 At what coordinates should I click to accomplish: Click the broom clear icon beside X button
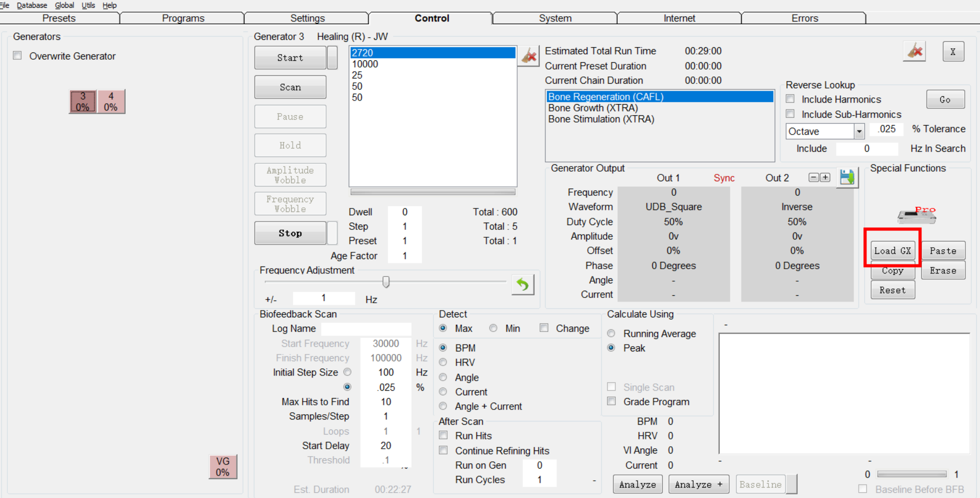click(x=915, y=51)
